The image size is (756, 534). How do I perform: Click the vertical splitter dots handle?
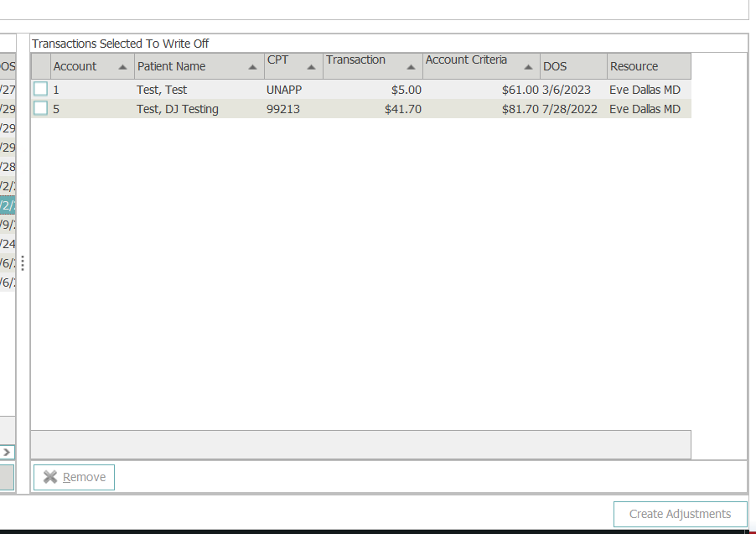23,263
